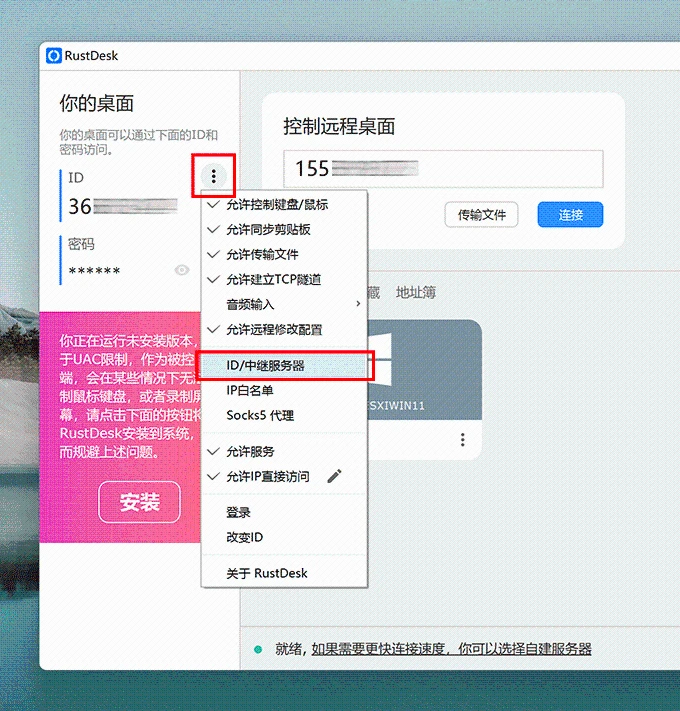Viewport: 680px width, 711px height.
Task: Toggle allow file transfer option
Action: [x=284, y=254]
